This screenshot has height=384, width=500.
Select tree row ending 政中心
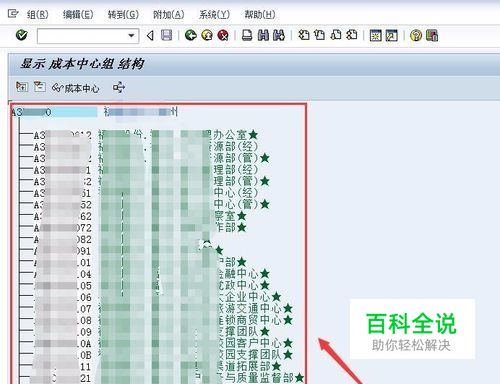[x=152, y=286]
